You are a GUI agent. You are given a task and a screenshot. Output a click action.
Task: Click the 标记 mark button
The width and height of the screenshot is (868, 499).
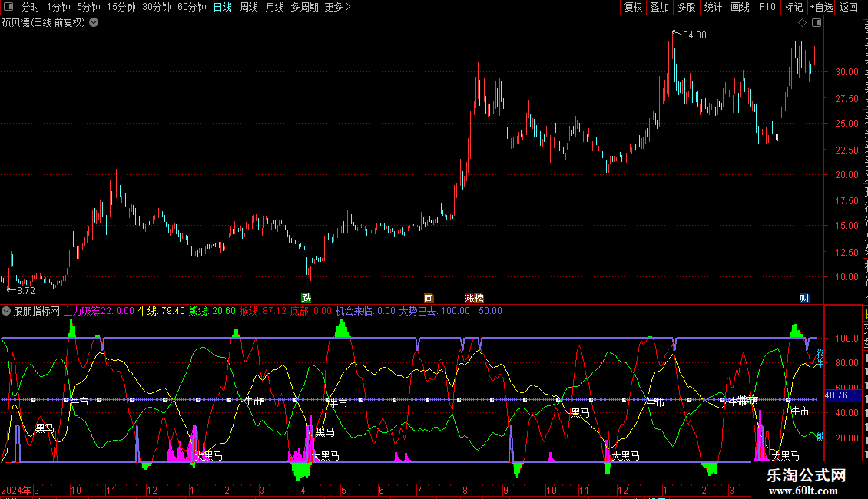[x=793, y=7]
